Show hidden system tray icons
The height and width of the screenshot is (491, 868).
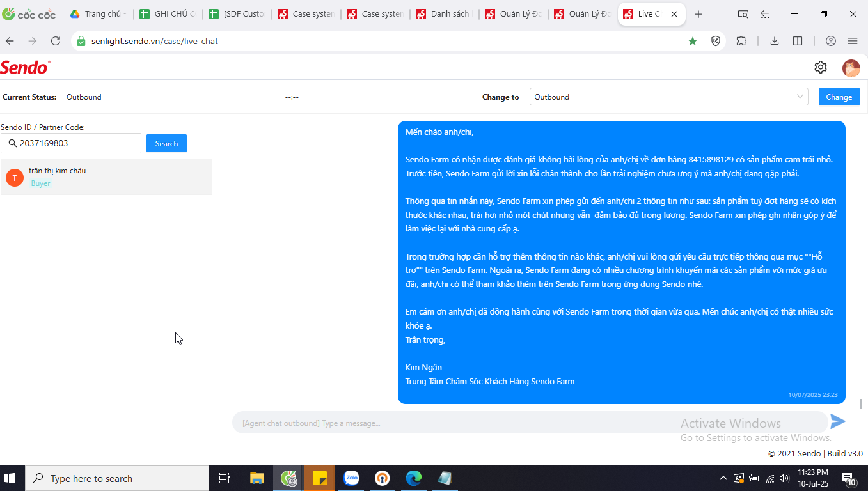(723, 478)
